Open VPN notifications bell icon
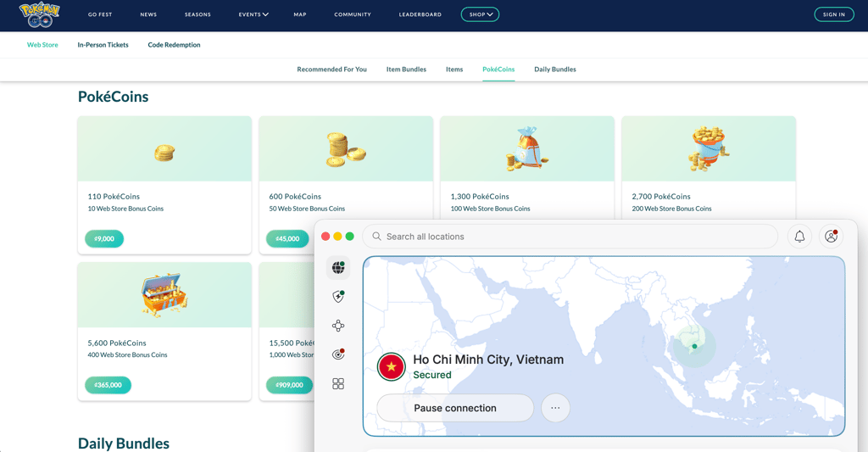Viewport: 868px width, 452px height. (799, 237)
